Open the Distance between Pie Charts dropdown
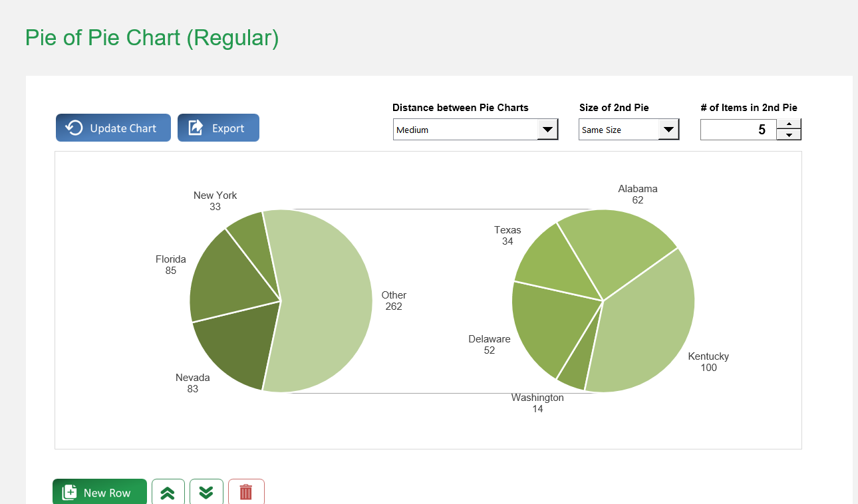858x504 pixels. pos(547,129)
